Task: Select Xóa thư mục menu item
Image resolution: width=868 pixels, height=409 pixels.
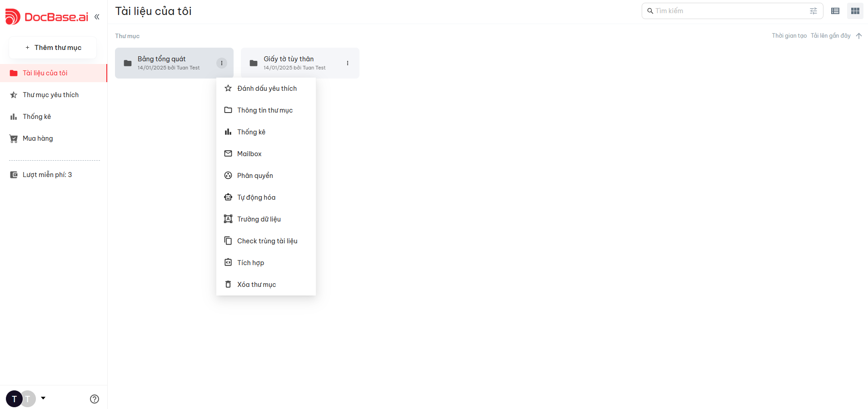Action: (266, 285)
